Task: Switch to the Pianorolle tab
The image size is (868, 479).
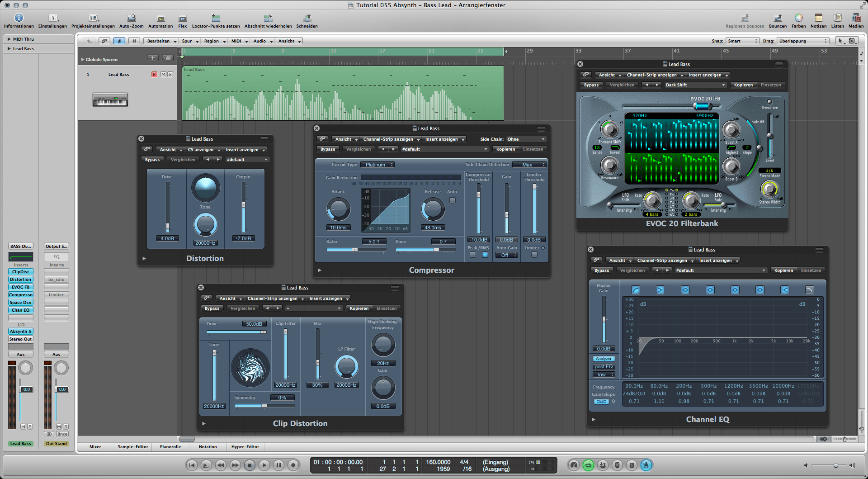Action: pos(170,447)
